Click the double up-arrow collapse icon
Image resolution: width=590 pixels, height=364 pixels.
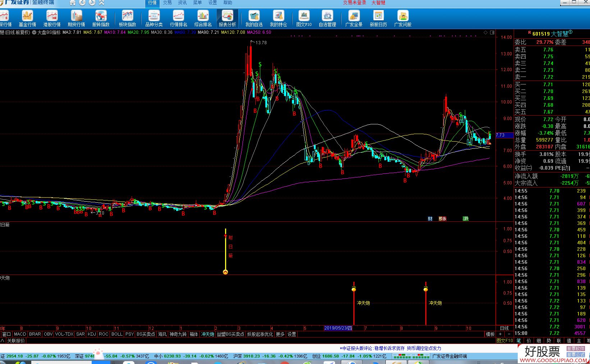102,3
